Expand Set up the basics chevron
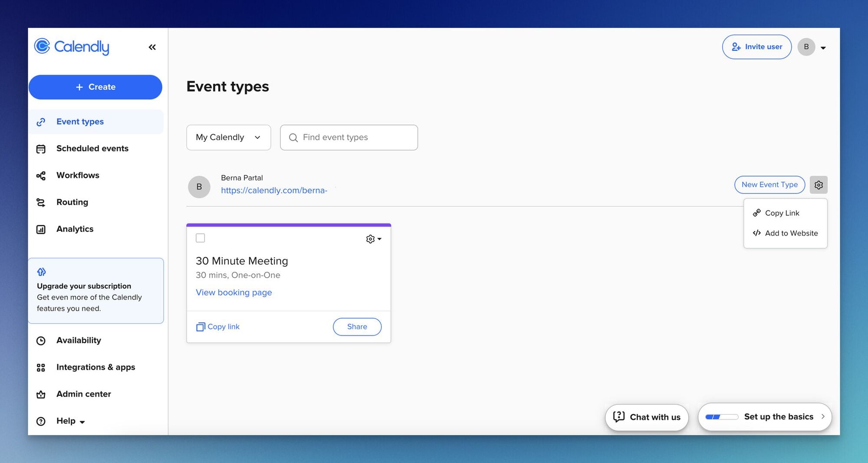 822,417
